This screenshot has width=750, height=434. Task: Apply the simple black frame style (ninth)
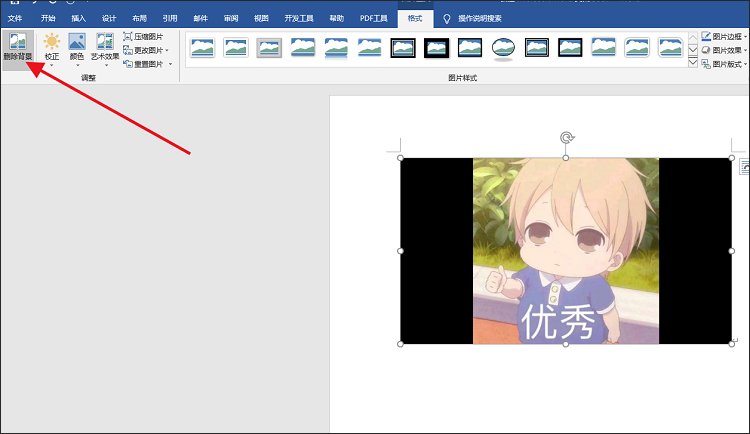pos(470,48)
